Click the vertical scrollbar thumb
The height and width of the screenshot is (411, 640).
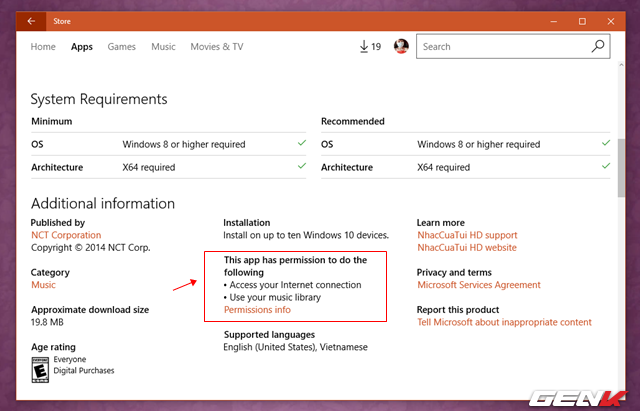[x=621, y=168]
